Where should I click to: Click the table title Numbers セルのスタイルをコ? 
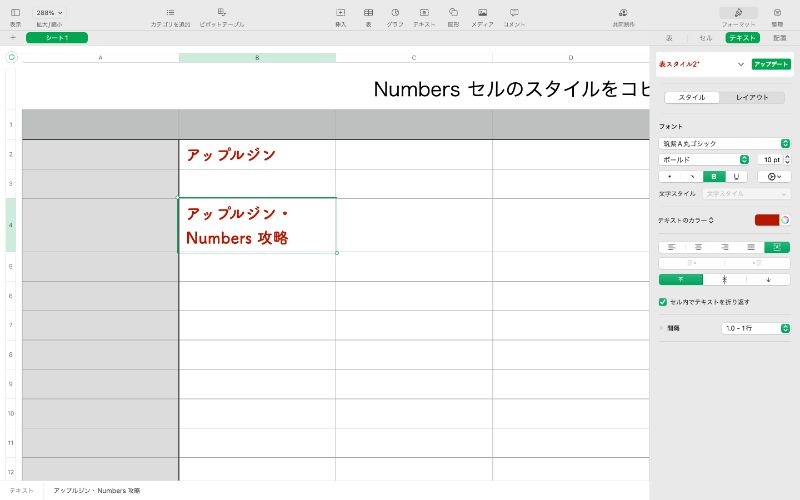(511, 89)
